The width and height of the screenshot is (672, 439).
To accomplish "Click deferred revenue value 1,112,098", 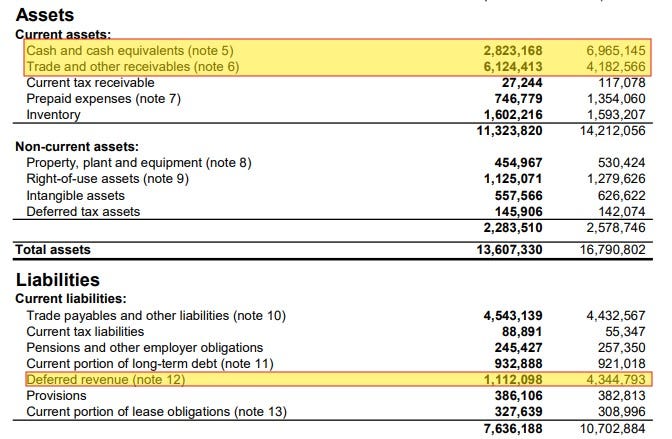I will 513,380.
